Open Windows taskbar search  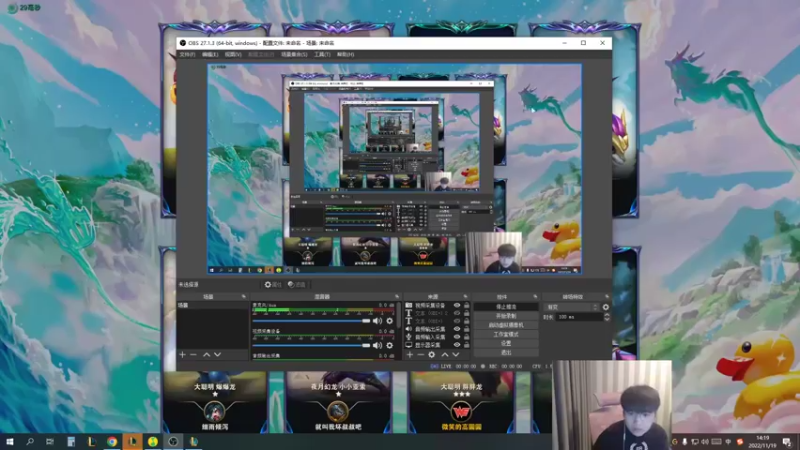pos(30,441)
